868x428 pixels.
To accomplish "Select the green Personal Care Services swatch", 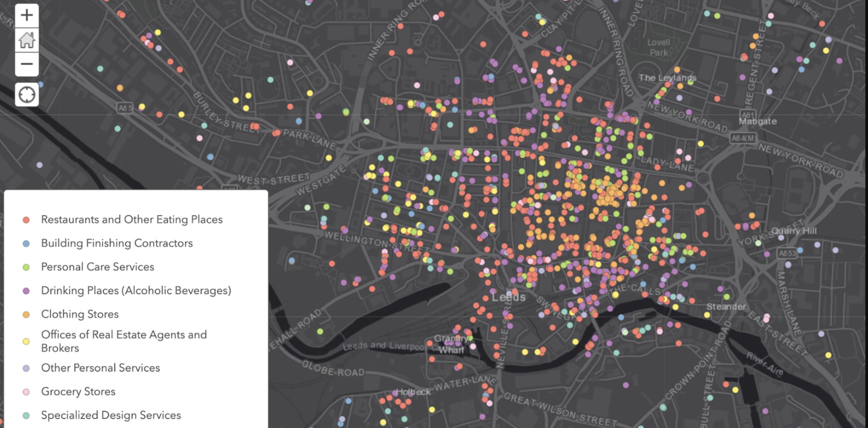I will click(26, 267).
